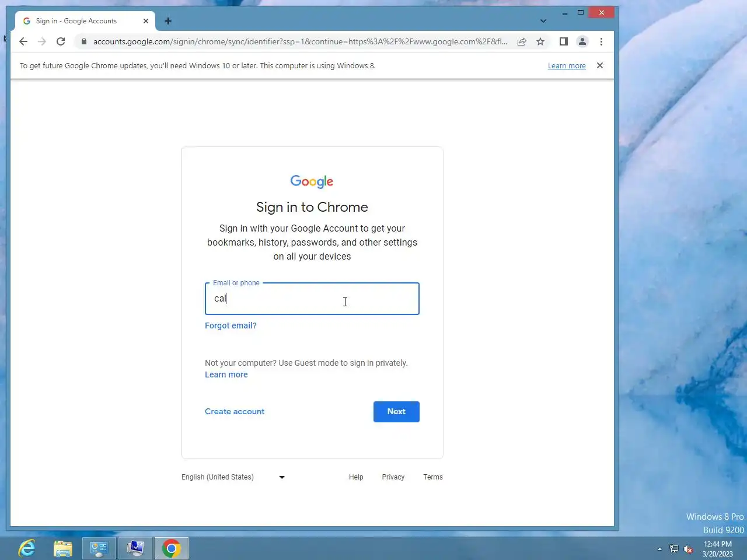Go back with Chrome's back arrow

click(x=23, y=41)
